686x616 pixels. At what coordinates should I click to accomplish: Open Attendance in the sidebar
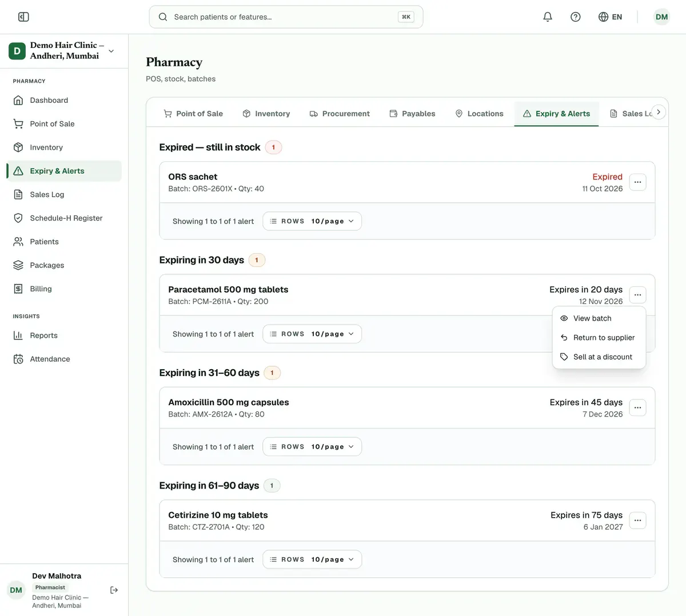(64, 359)
